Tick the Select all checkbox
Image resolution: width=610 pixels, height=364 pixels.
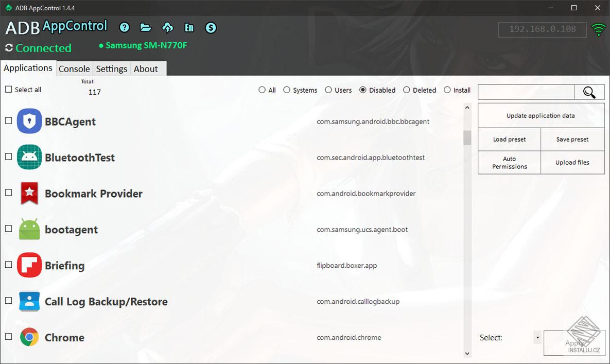coord(9,90)
